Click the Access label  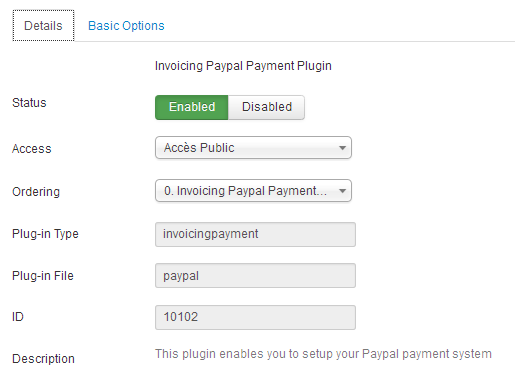(x=32, y=149)
